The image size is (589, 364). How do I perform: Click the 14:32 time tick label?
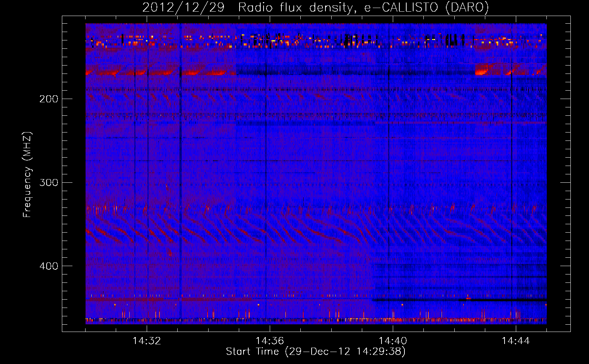pos(147,341)
